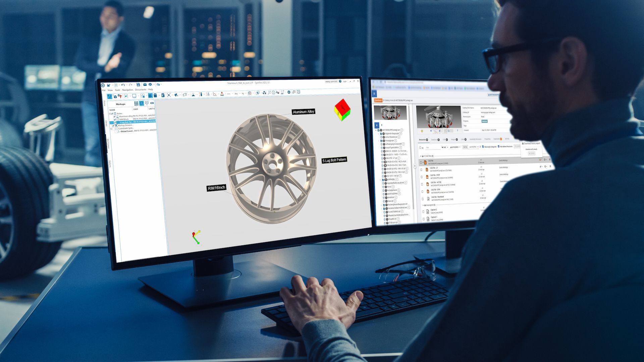Open the Categories filter dropdown
This screenshot has height=362, width=644.
(455, 147)
